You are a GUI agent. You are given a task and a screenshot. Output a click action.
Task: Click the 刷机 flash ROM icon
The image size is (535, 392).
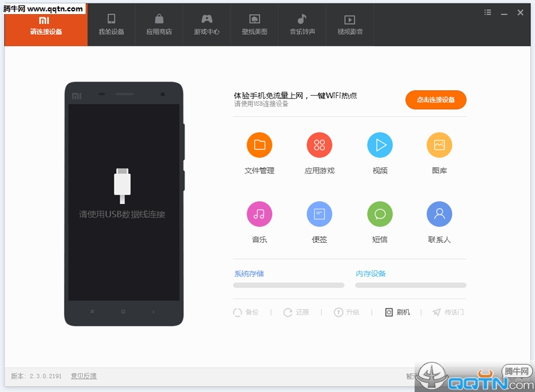coord(389,312)
